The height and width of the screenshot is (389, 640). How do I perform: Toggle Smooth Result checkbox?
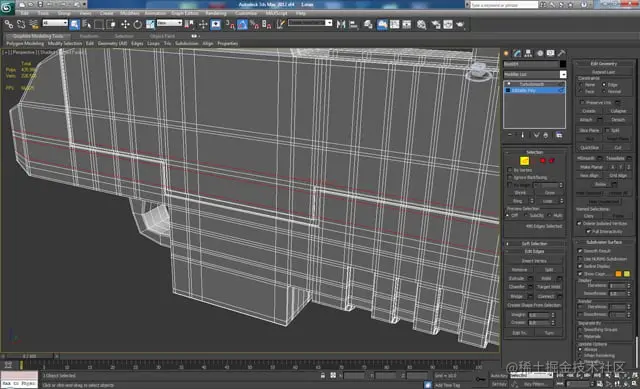(x=580, y=251)
